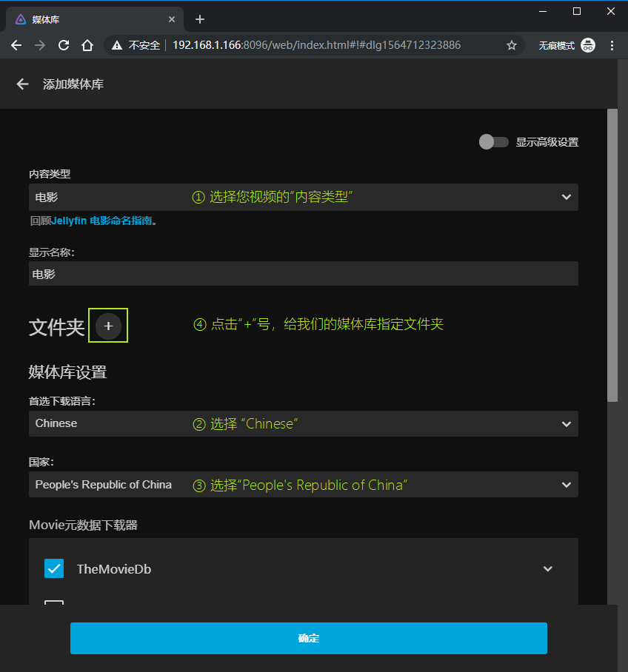Click the display name text field

coord(303,274)
